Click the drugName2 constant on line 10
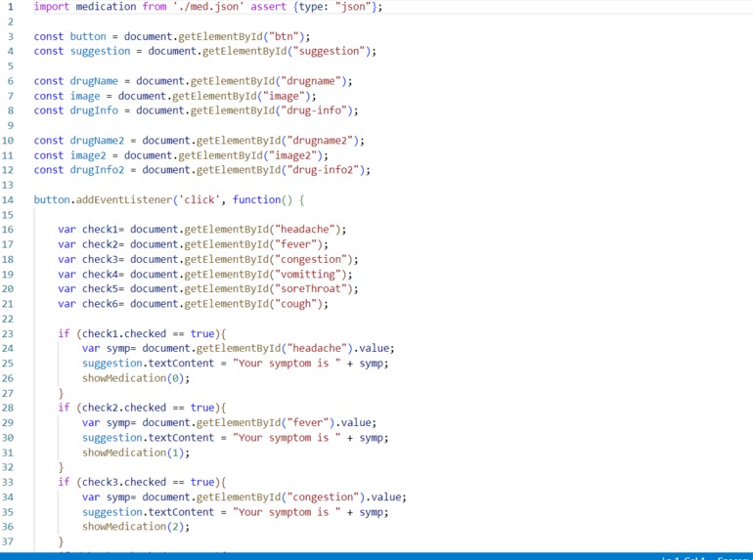The image size is (753, 560). point(97,140)
